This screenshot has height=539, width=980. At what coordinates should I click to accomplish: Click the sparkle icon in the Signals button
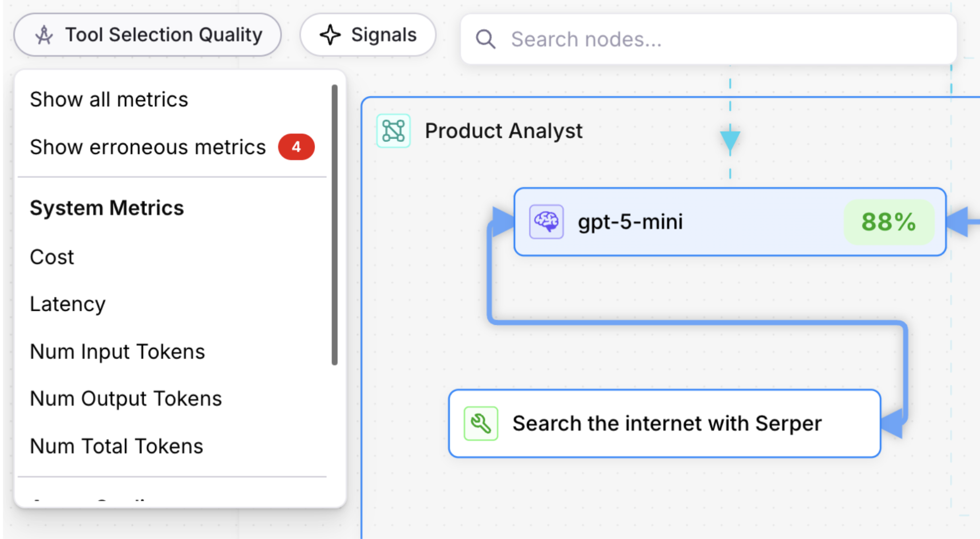point(331,34)
